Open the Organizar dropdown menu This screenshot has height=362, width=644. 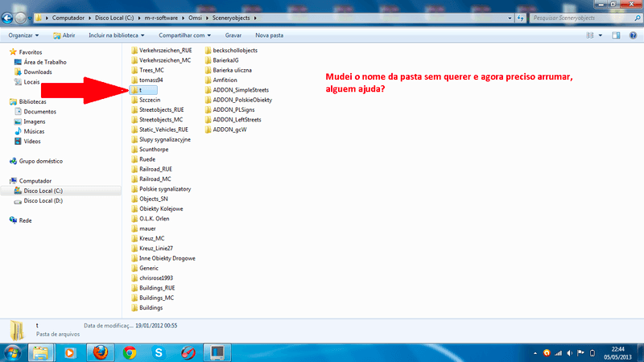pos(26,35)
